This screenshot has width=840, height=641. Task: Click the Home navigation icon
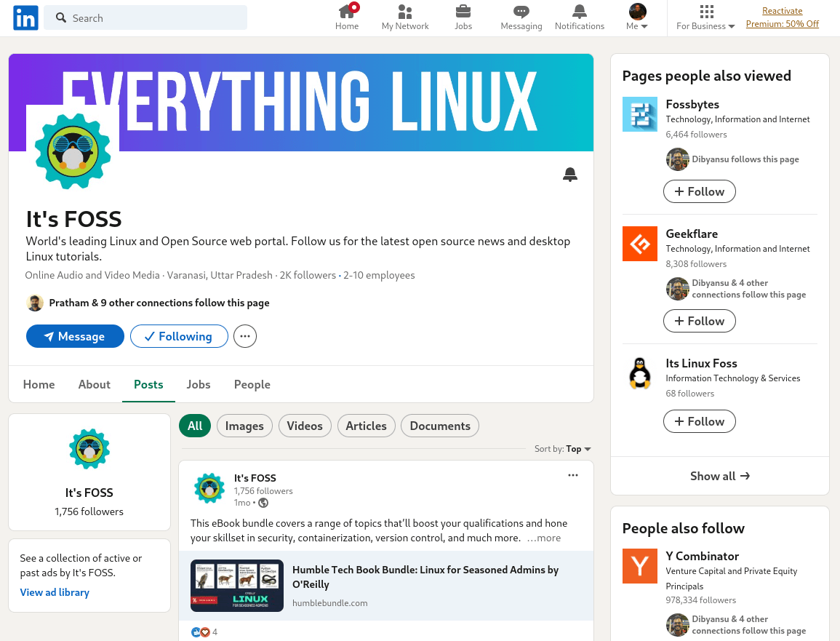coord(347,16)
